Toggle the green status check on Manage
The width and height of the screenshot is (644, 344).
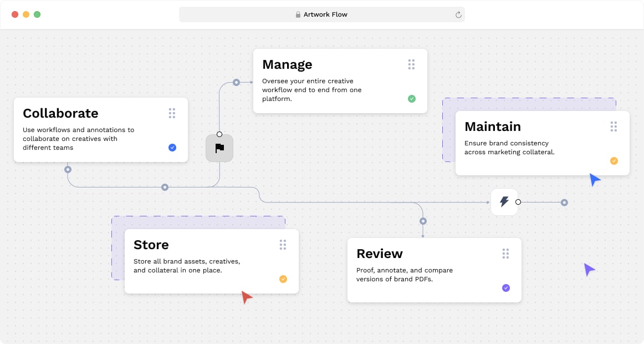pos(412,98)
